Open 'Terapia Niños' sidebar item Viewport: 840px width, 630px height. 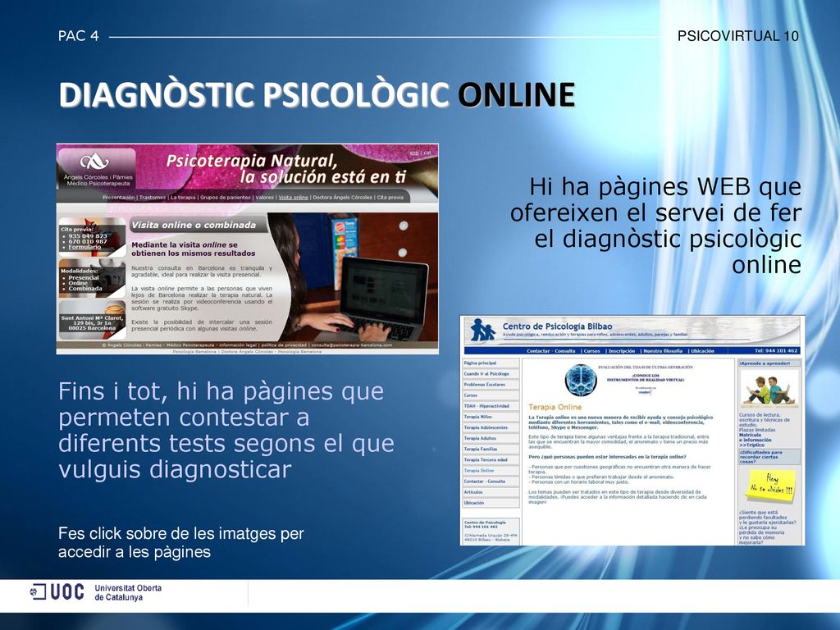point(491,417)
